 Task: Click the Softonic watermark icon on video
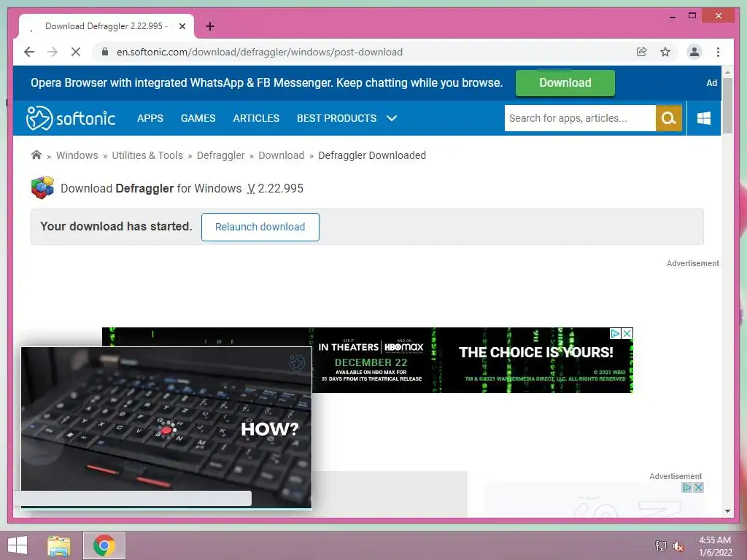click(x=297, y=362)
